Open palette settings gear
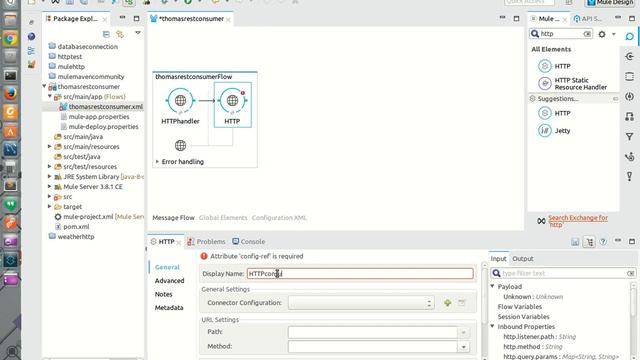The width and height of the screenshot is (640, 360). pyautogui.click(x=602, y=34)
